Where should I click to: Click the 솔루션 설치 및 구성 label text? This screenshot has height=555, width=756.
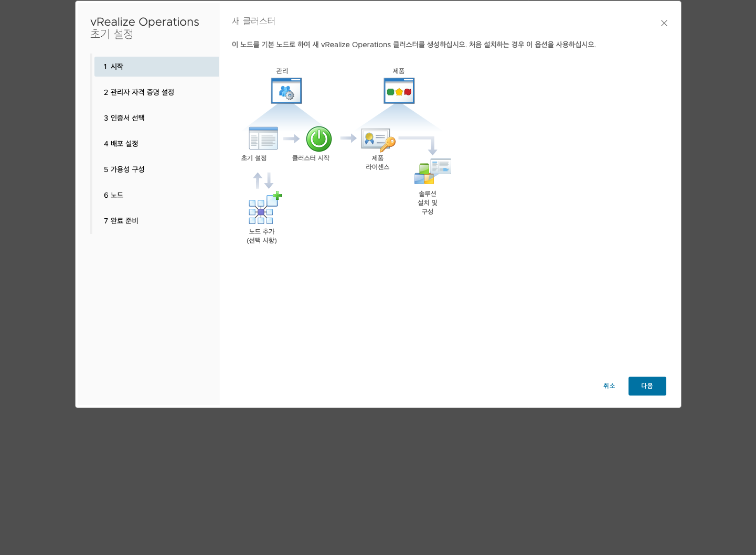pos(428,202)
